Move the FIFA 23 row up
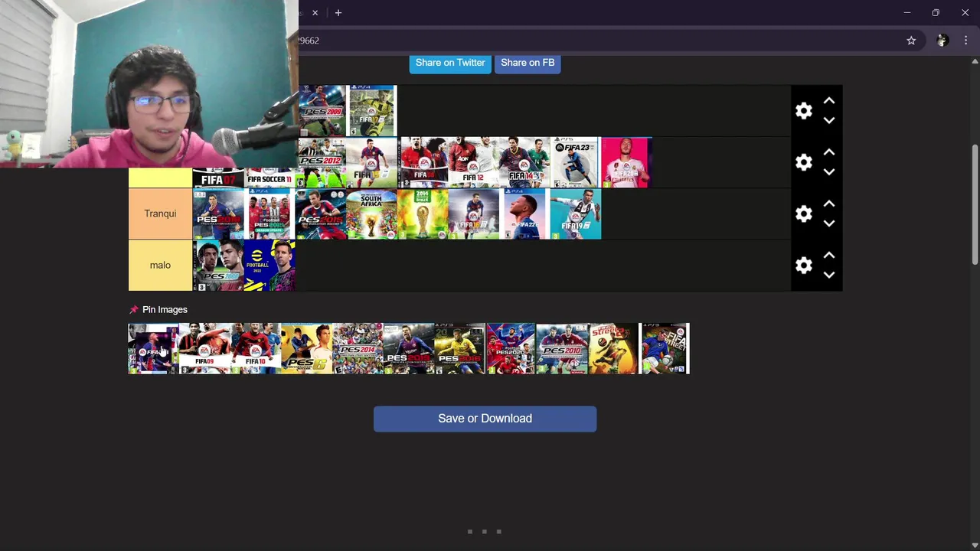The image size is (980, 551). click(829, 152)
